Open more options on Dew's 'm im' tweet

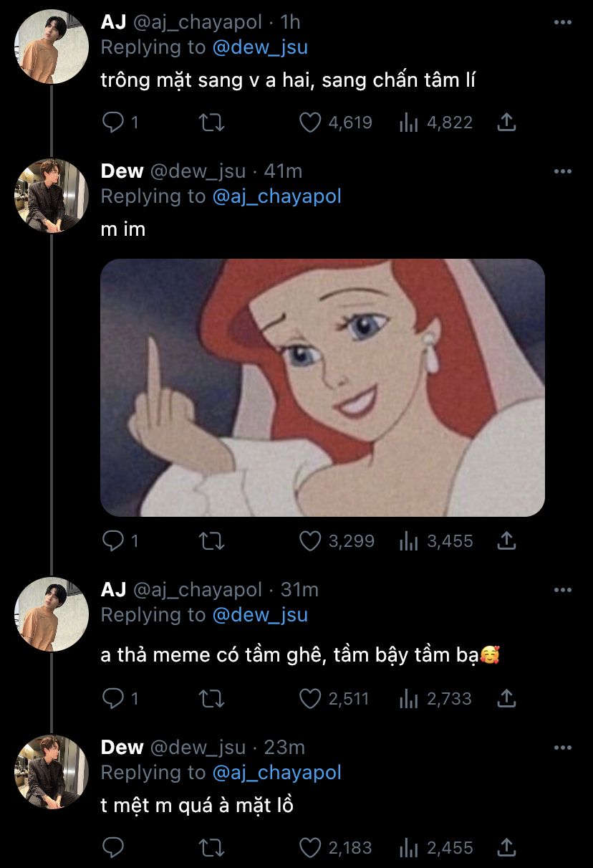[x=563, y=172]
